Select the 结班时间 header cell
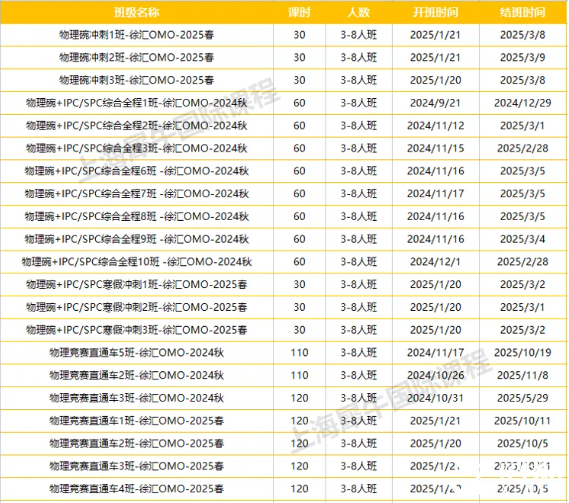569x503 pixels. pyautogui.click(x=523, y=12)
